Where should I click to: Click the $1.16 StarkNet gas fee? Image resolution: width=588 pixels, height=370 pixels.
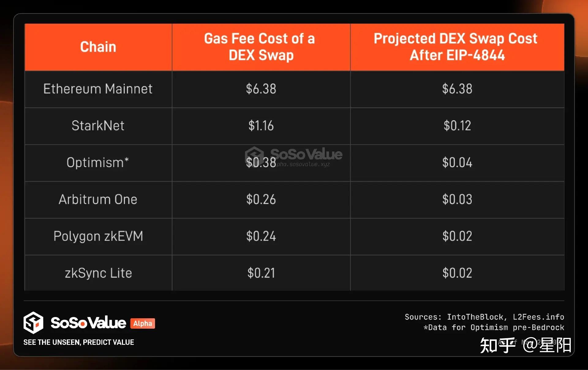(x=261, y=126)
